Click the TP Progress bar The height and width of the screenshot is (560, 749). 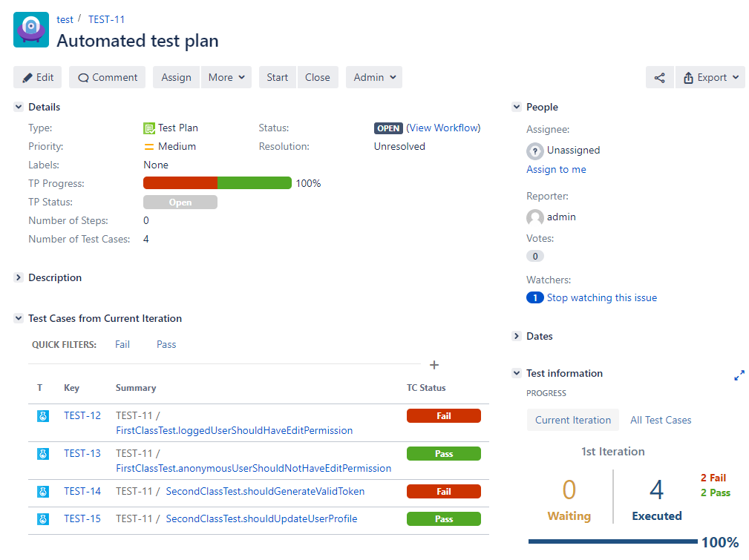click(217, 183)
